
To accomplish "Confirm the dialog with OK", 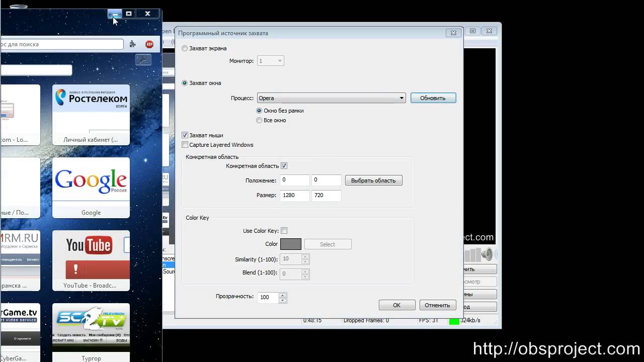I will coord(397,305).
